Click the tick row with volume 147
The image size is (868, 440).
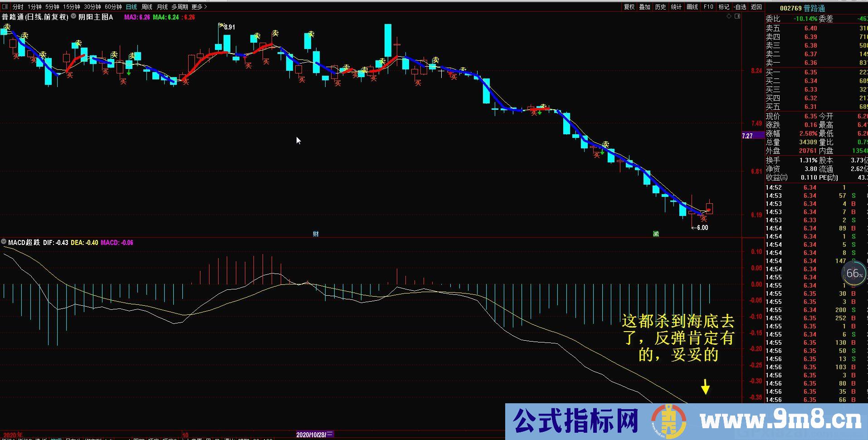816,261
